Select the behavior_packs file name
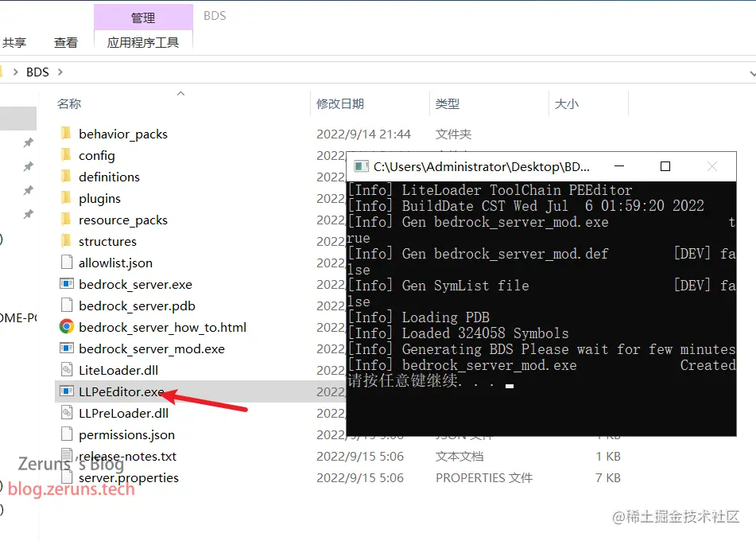Viewport: 756px width, 541px height. click(x=123, y=134)
